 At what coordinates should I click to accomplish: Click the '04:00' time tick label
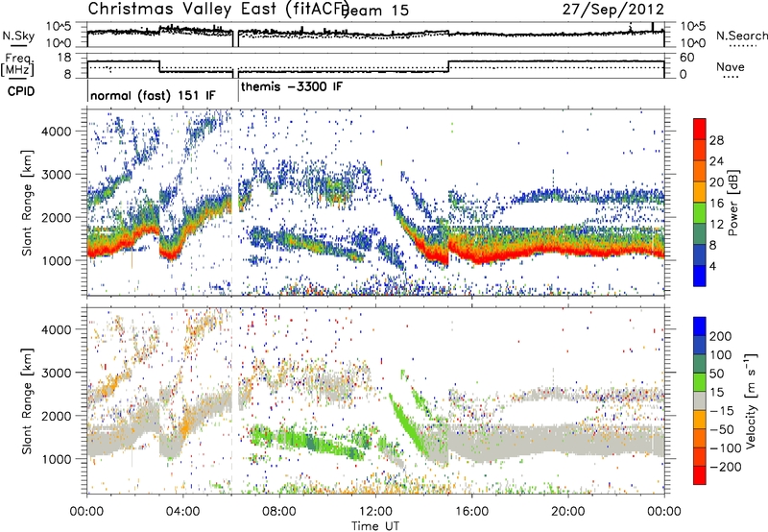(182, 512)
